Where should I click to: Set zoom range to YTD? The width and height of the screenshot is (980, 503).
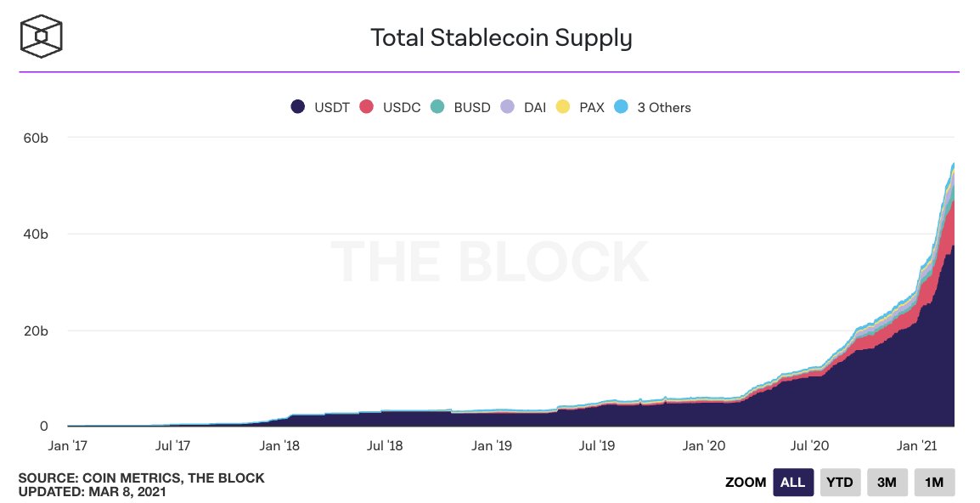841,483
